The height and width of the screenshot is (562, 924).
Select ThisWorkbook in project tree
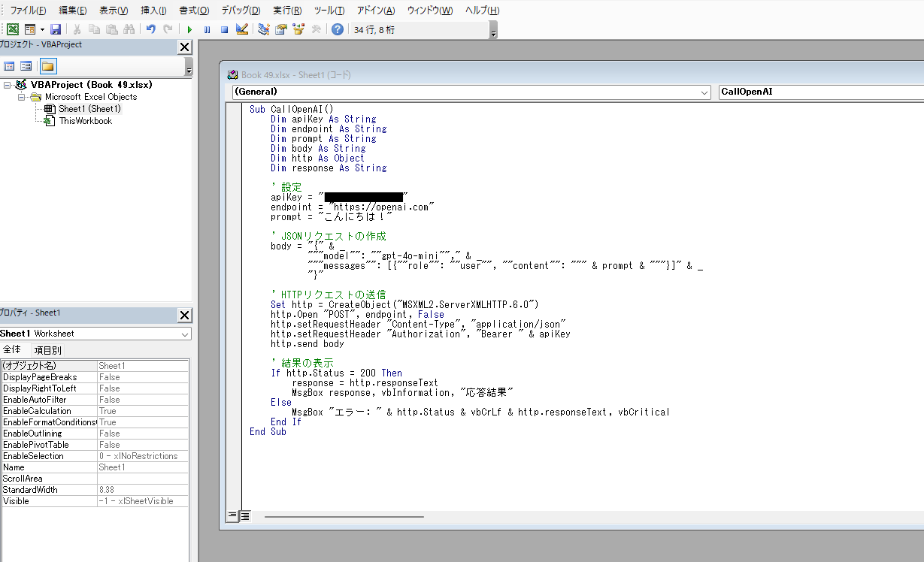point(85,121)
